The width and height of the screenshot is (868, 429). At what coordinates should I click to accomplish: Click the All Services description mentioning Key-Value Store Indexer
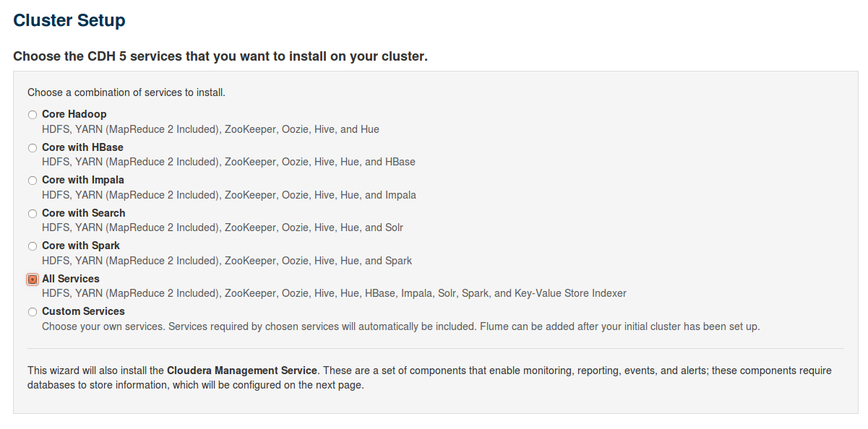pos(334,293)
